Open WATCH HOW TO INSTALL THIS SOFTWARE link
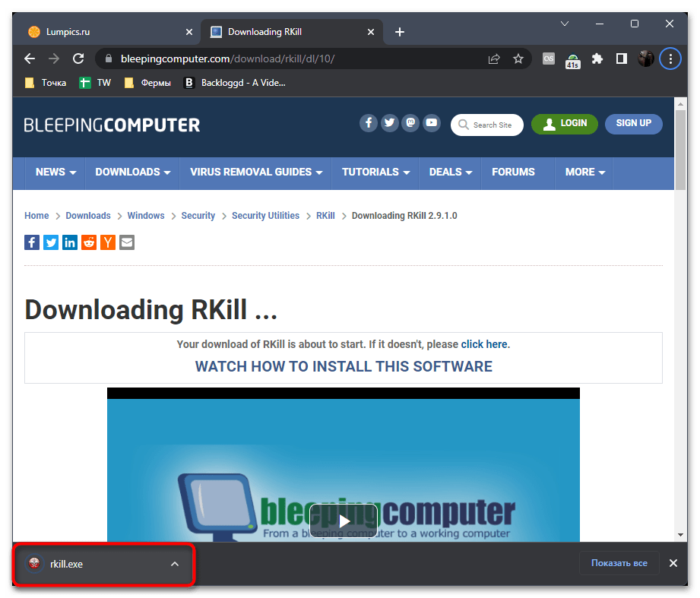The image size is (700, 598). coord(344,366)
